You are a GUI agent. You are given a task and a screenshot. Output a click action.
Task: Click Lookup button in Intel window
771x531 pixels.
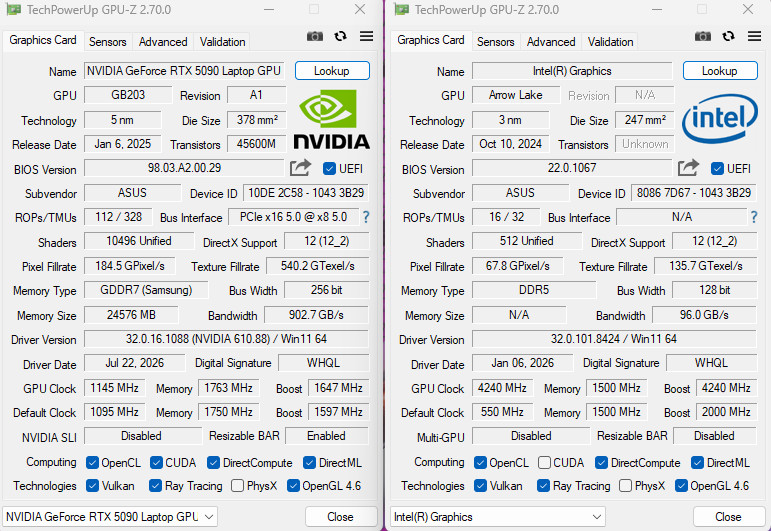click(720, 71)
